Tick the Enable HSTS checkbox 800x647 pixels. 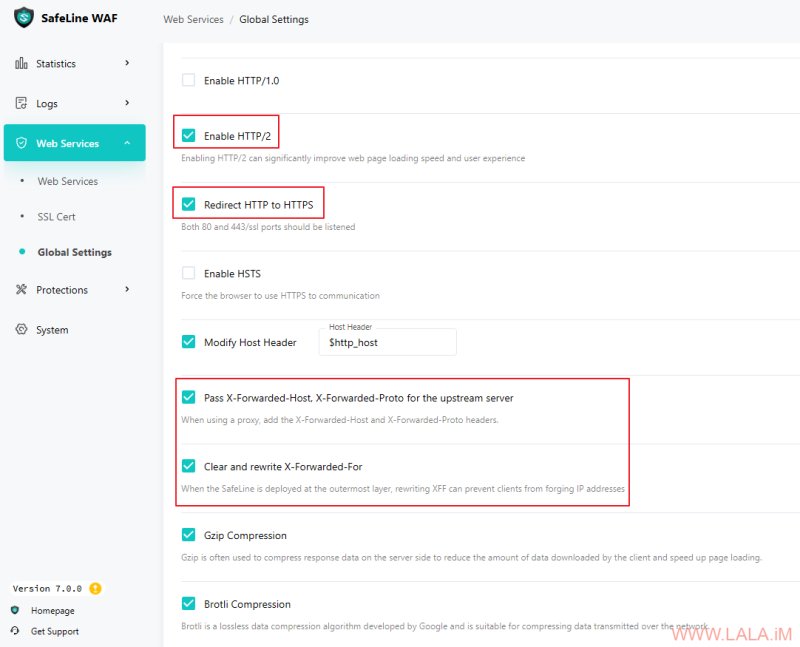coord(188,273)
